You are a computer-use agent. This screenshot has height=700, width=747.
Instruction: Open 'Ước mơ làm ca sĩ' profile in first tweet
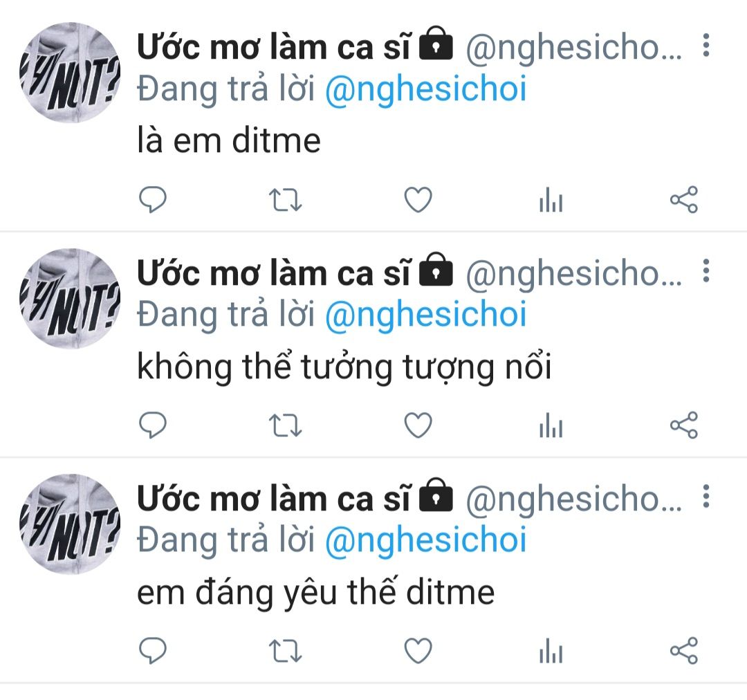coord(273,47)
